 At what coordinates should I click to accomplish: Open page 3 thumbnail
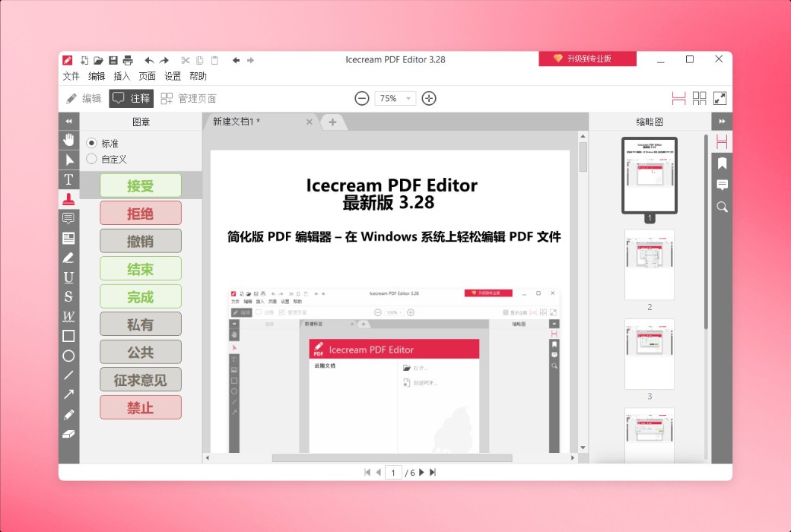(x=650, y=354)
